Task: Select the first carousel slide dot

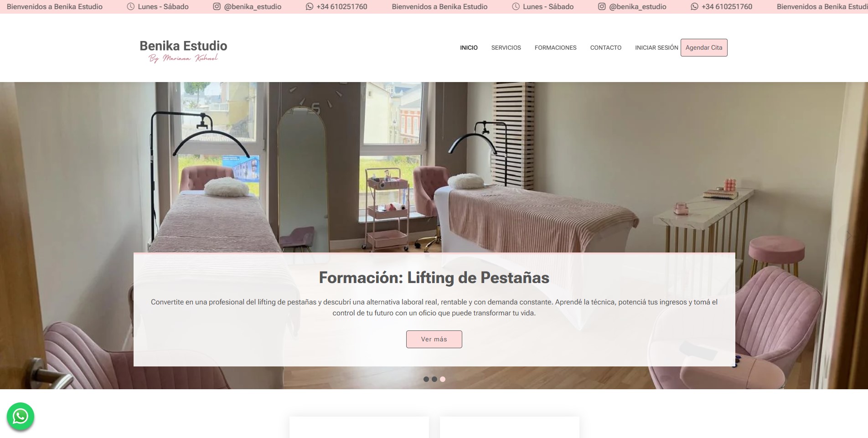Action: coord(426,379)
